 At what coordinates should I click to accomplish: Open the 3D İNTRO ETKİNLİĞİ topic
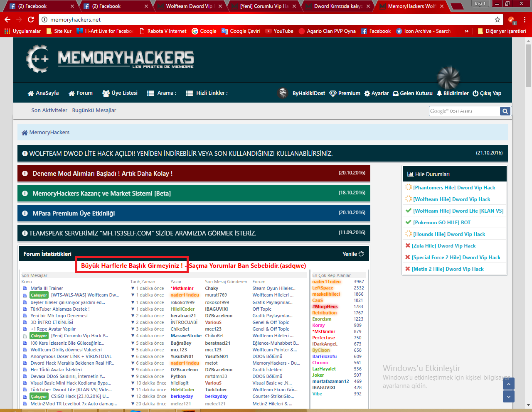[x=52, y=322]
